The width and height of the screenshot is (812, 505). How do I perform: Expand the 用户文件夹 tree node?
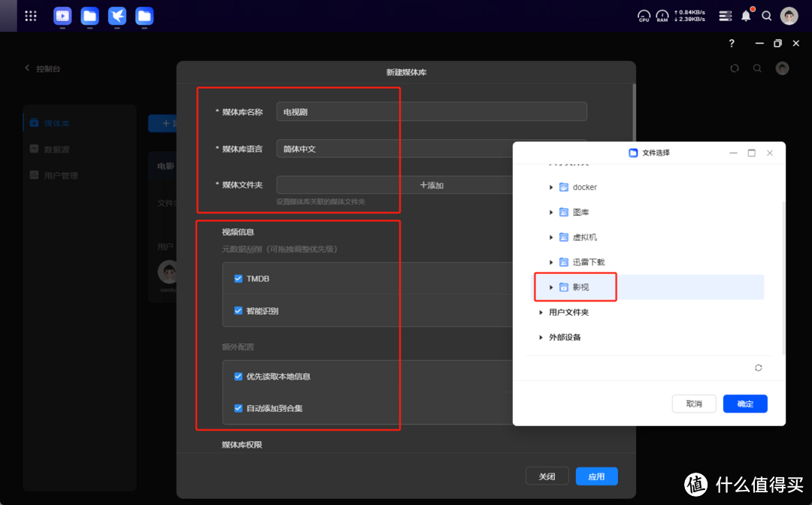tap(541, 313)
